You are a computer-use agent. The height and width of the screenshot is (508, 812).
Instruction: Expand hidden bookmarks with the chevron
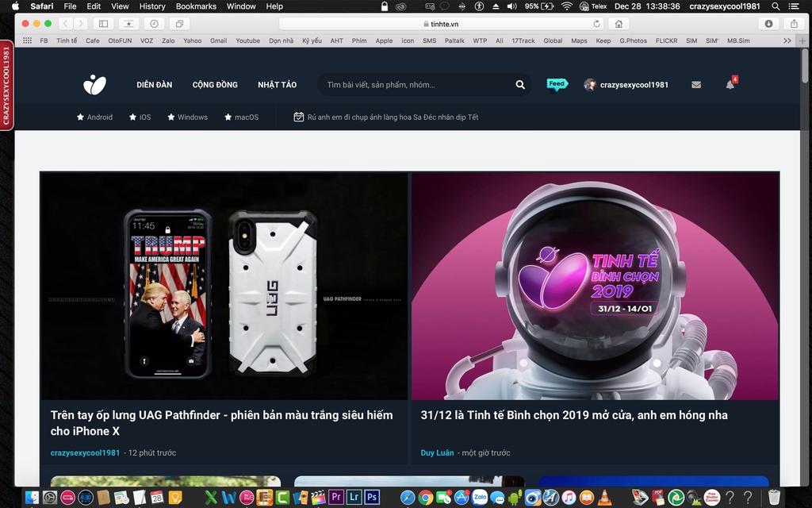(787, 40)
